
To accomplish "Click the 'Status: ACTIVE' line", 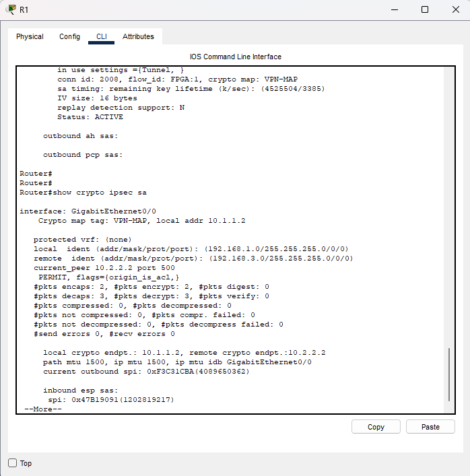I will (90, 117).
